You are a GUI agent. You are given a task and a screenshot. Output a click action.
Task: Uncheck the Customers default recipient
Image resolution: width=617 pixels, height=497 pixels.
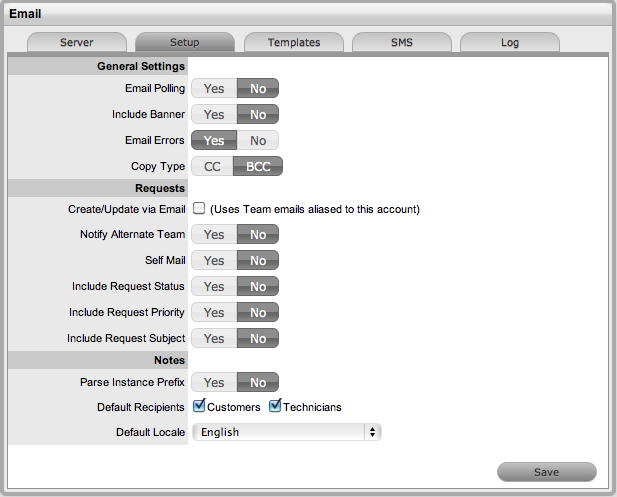200,406
